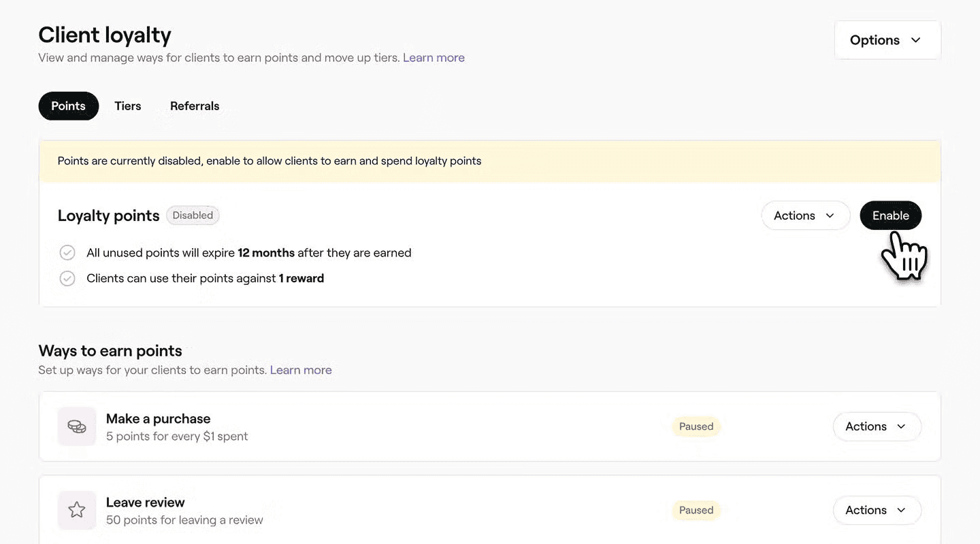Click the Disabled status badge
This screenshot has height=544, width=980.
tap(193, 216)
